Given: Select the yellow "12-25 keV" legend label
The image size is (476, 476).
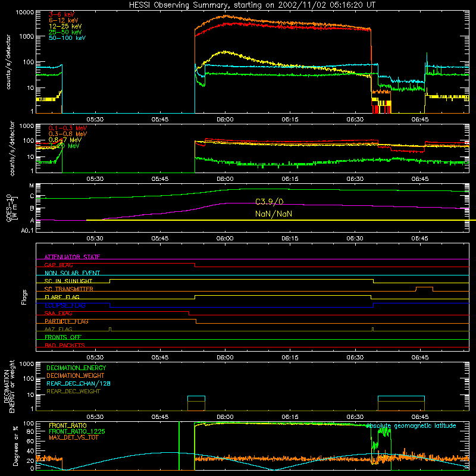Looking at the screenshot, I should pos(65,26).
